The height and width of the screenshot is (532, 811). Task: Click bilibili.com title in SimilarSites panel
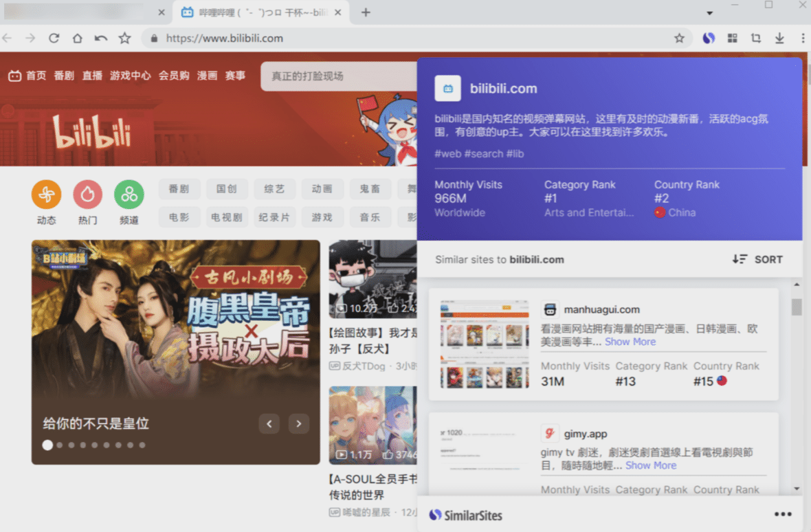503,89
